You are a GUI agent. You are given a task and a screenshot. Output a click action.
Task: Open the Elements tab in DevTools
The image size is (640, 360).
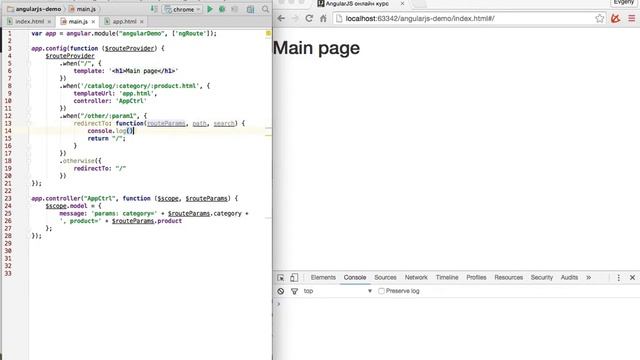tap(323, 278)
